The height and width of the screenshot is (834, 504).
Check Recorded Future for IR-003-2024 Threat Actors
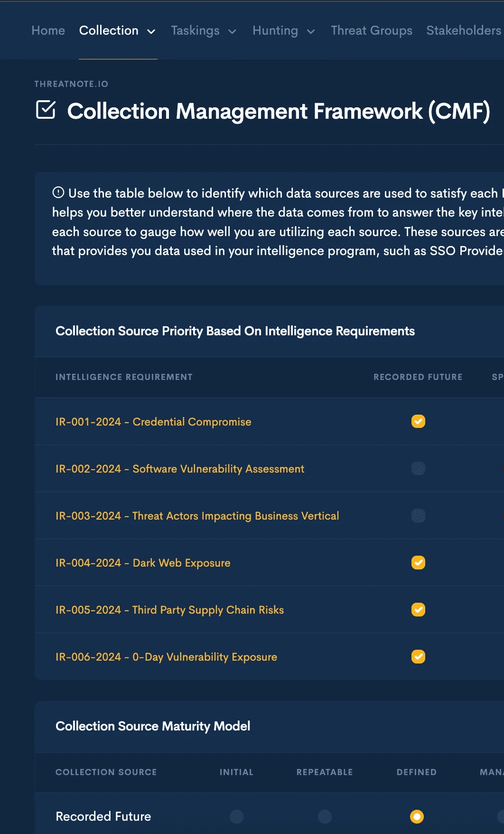click(418, 515)
